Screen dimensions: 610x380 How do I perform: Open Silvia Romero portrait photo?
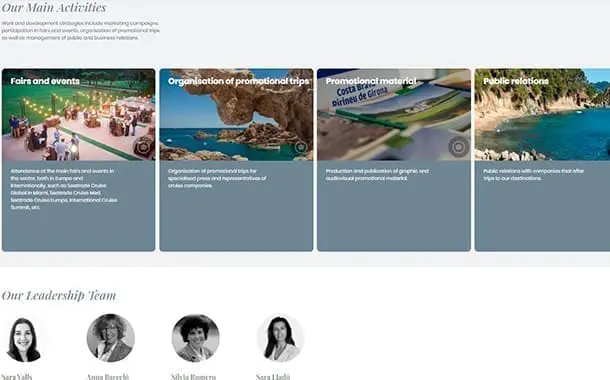(196, 338)
